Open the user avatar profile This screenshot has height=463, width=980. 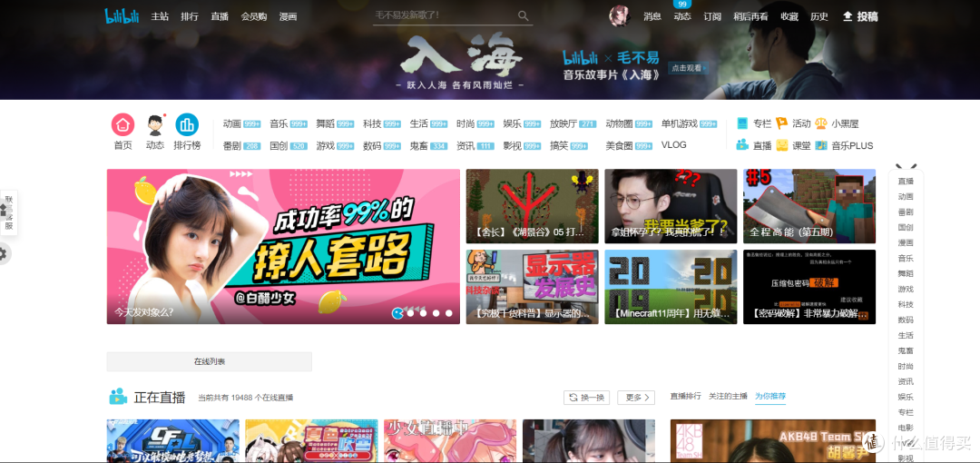(620, 16)
